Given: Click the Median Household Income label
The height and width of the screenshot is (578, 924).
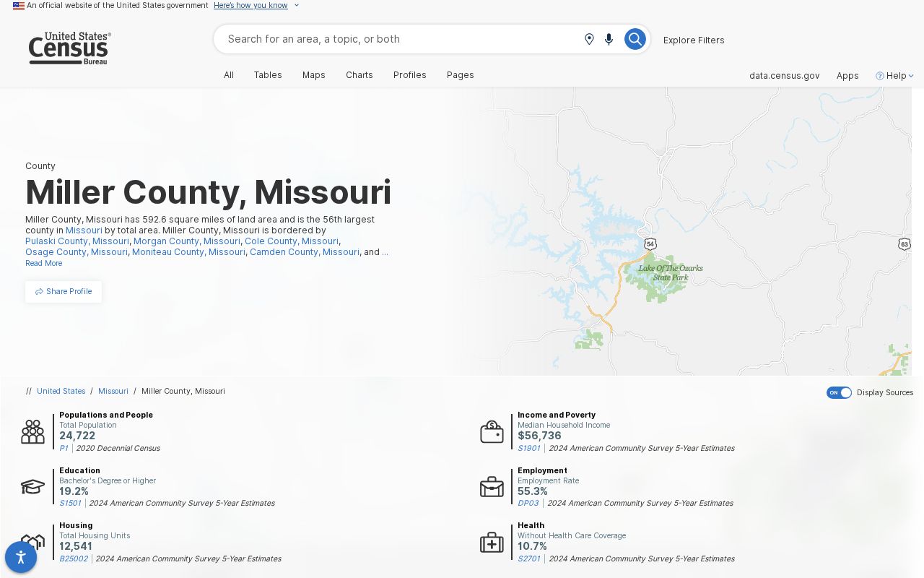Looking at the screenshot, I should click(x=564, y=426).
